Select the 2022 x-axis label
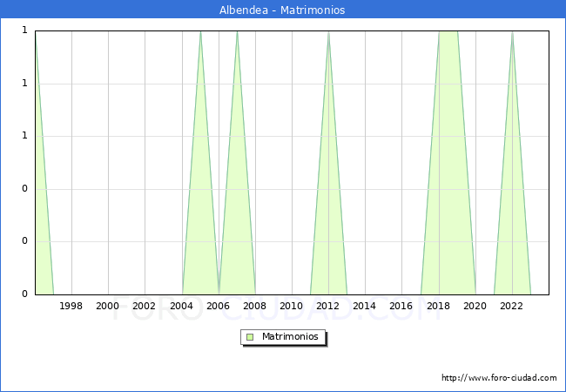The image size is (566, 392). [x=511, y=306]
